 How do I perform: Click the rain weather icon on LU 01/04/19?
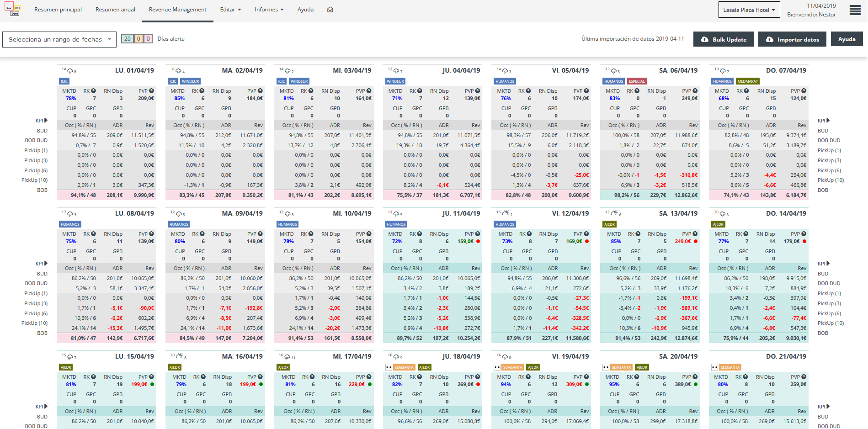[70, 71]
